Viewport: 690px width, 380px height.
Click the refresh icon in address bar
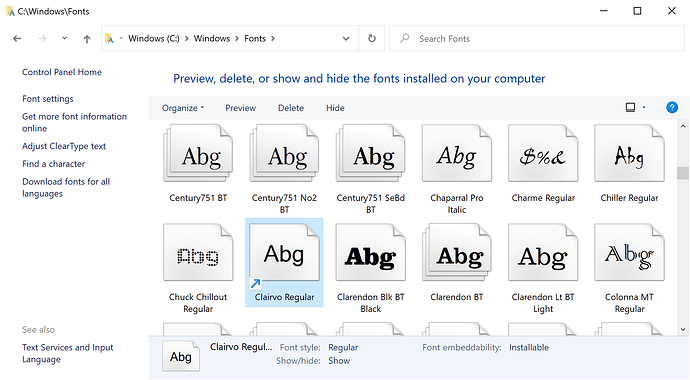click(372, 38)
